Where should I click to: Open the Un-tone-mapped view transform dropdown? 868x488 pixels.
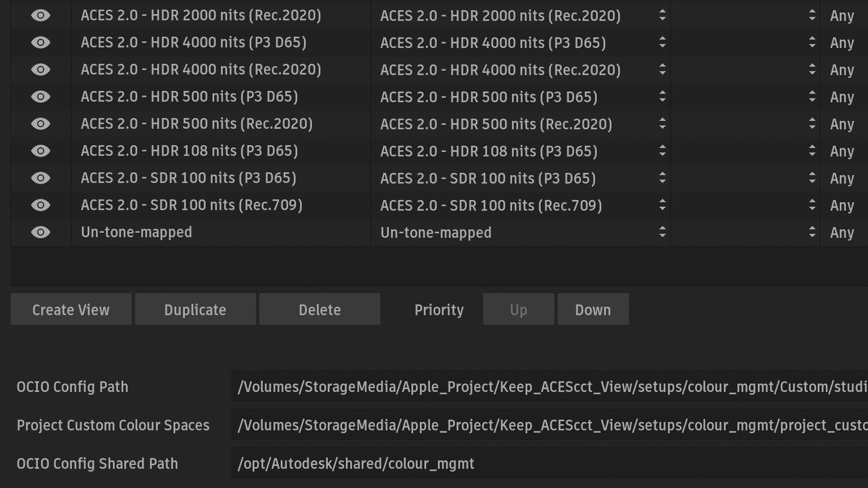520,233
